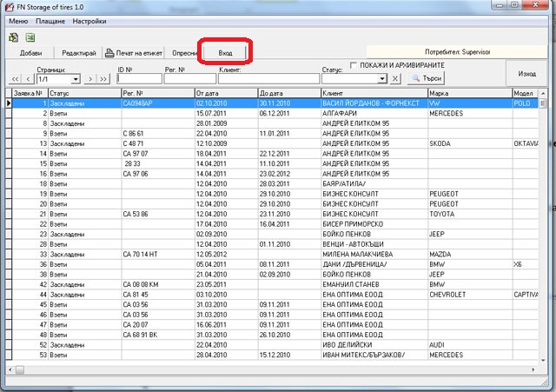Go to the previous page with < button

28,79
